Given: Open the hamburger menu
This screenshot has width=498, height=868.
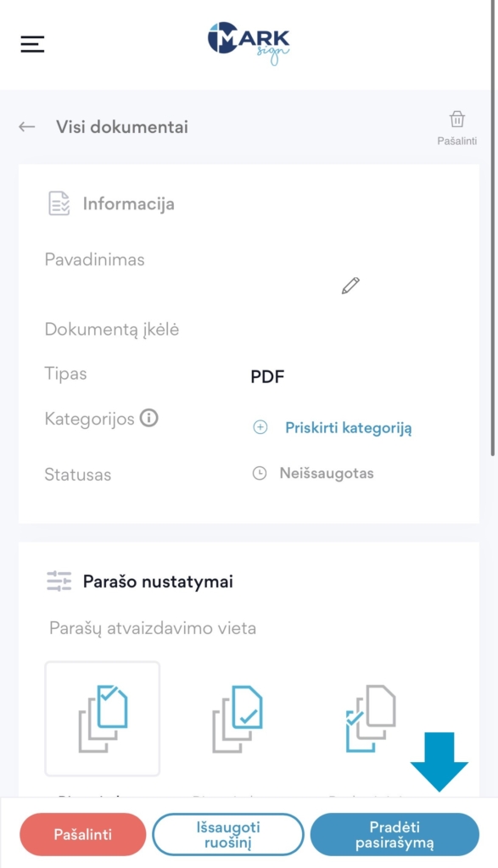Looking at the screenshot, I should 33,44.
